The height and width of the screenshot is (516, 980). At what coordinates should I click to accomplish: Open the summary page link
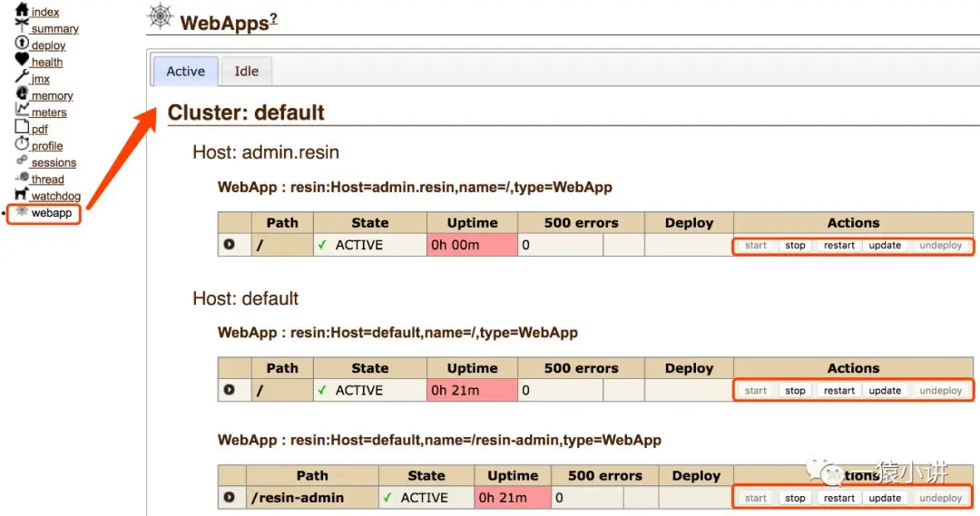tap(55, 29)
